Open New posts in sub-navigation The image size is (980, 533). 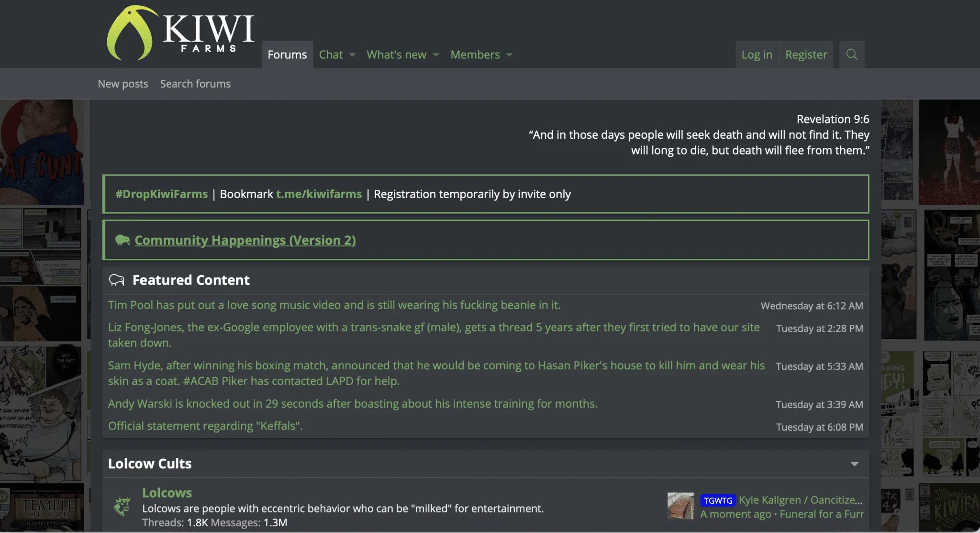tap(123, 84)
